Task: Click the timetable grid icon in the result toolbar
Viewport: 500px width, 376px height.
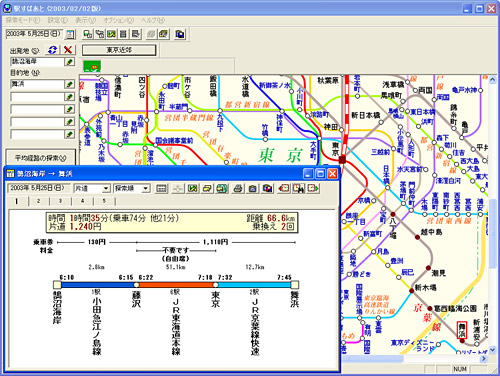Action: click(x=161, y=189)
